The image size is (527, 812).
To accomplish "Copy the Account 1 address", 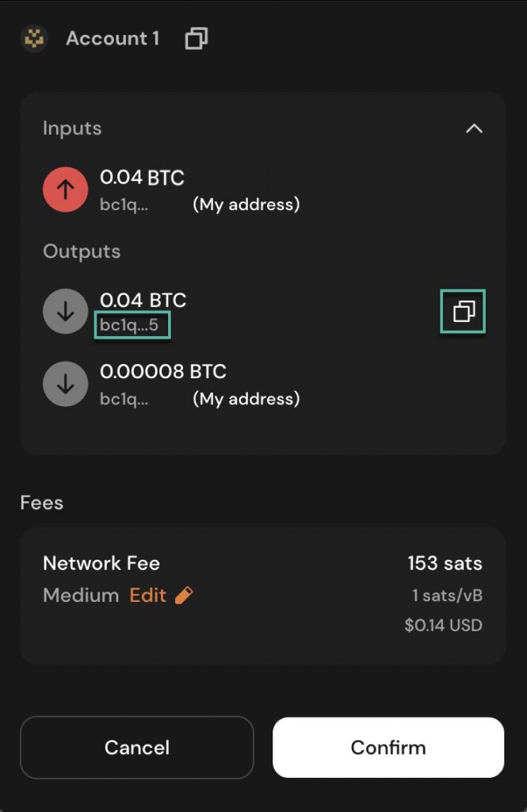I will tap(197, 38).
